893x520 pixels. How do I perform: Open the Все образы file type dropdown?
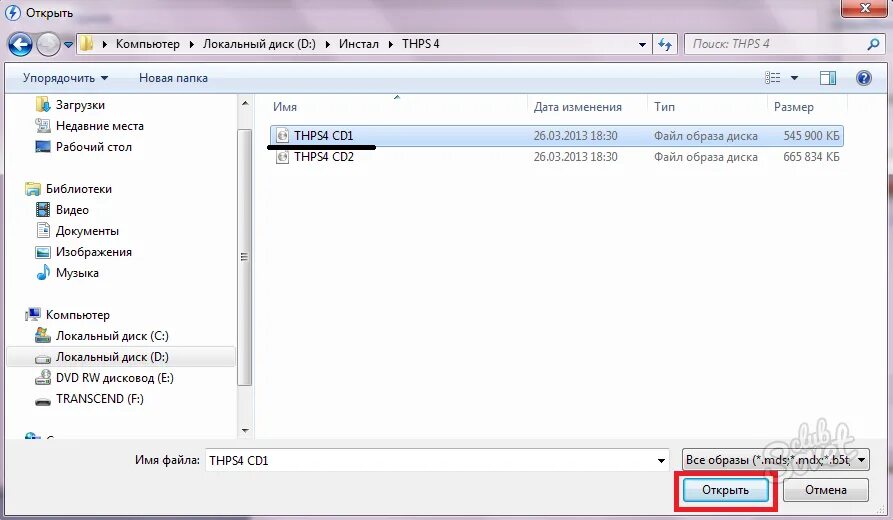pyautogui.click(x=776, y=460)
